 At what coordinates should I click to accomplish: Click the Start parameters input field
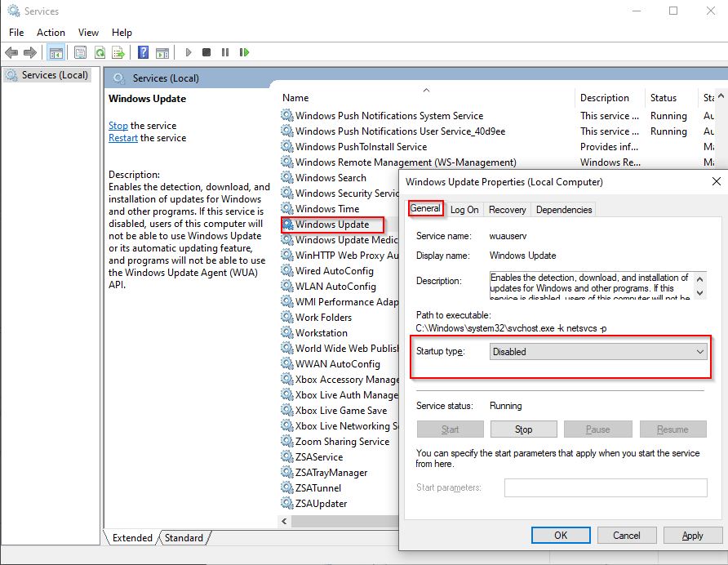pos(606,488)
